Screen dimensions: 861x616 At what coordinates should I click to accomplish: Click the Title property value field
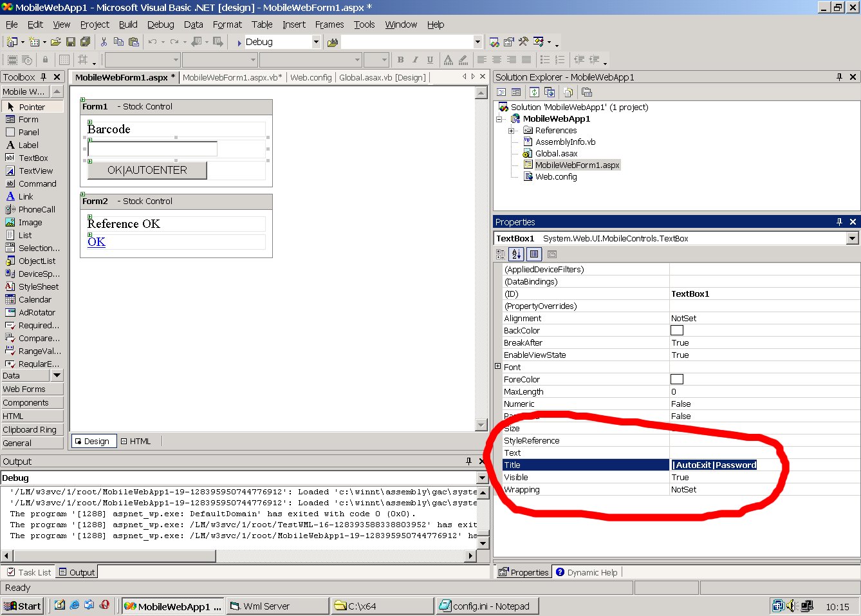(x=764, y=465)
